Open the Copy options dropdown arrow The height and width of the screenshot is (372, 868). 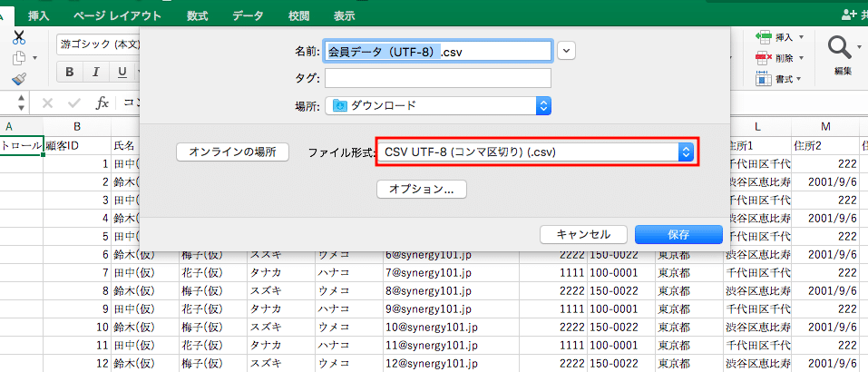click(34, 58)
